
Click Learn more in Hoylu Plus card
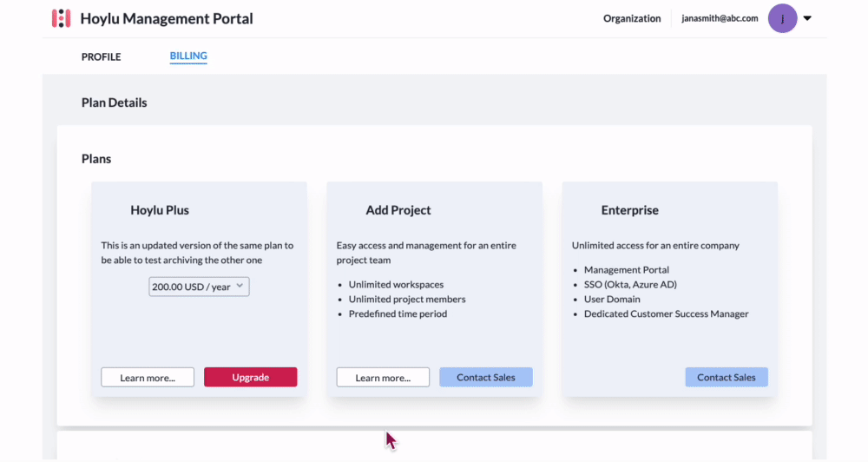pos(148,377)
